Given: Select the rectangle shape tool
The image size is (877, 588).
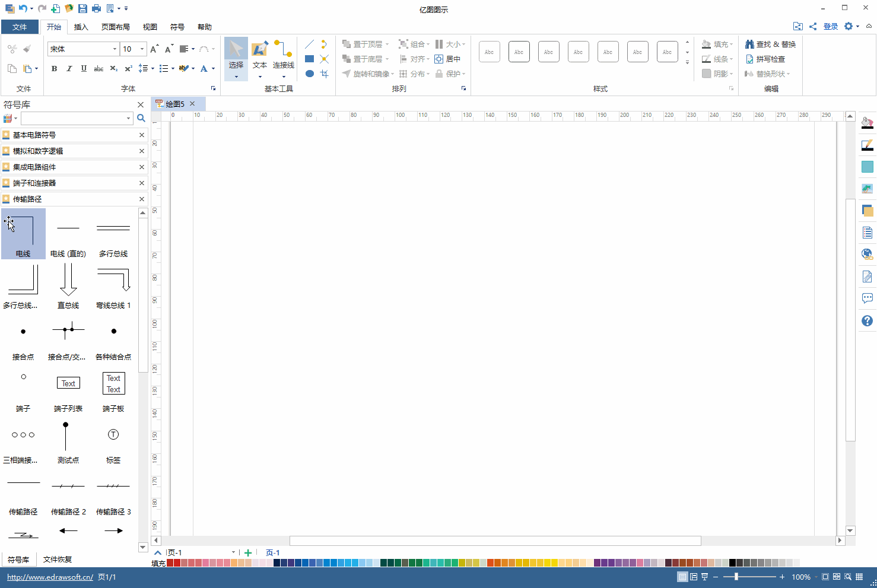Looking at the screenshot, I should pos(309,59).
